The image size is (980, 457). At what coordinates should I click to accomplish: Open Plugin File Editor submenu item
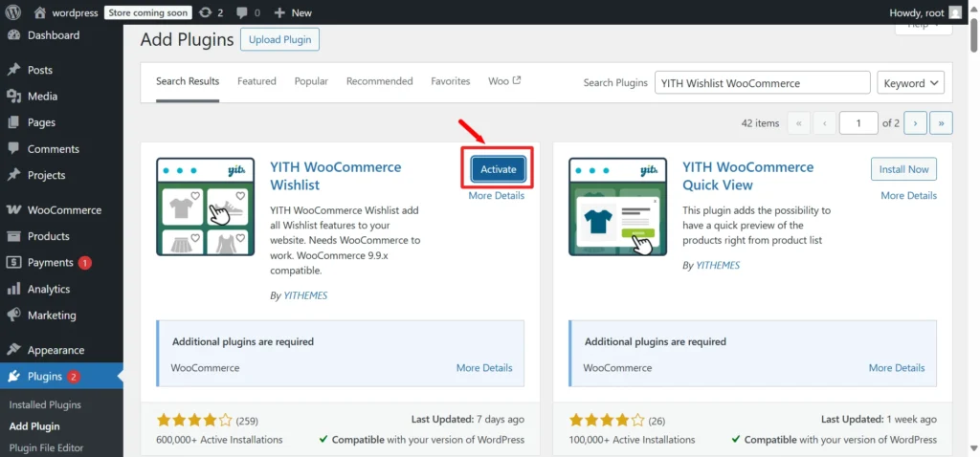(x=46, y=447)
